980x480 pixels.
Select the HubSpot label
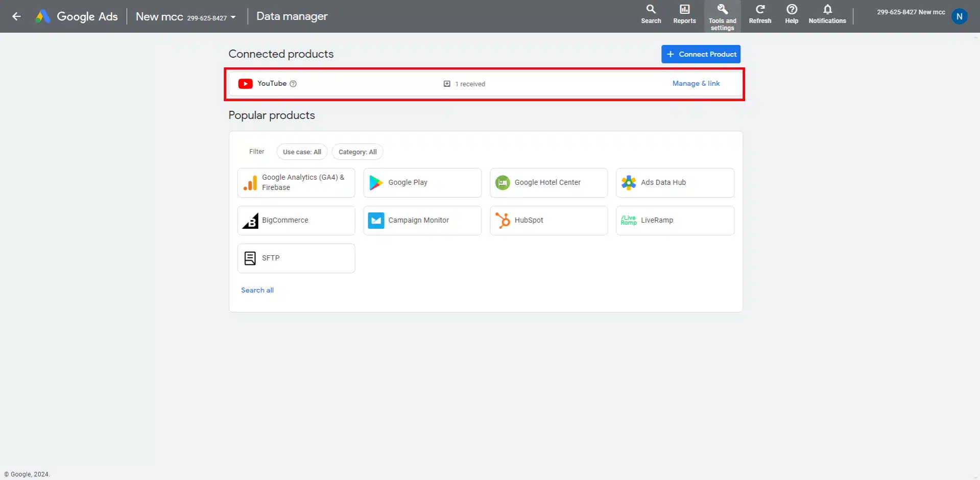pos(529,220)
